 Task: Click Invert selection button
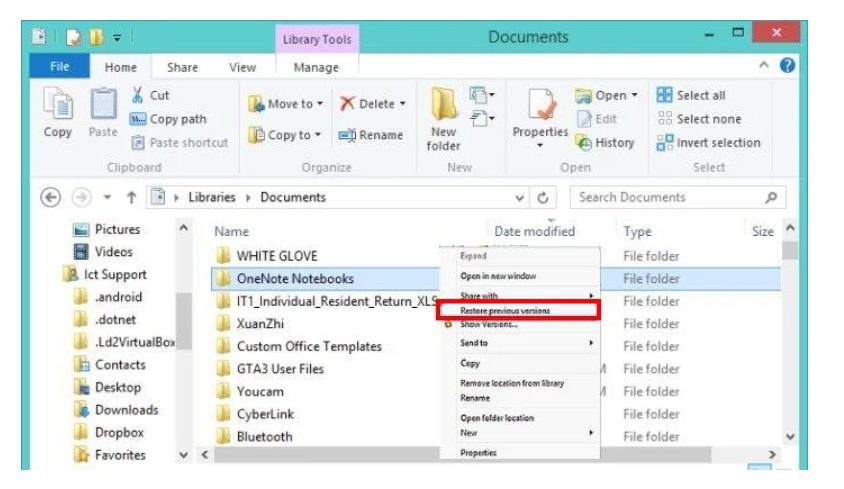pyautogui.click(x=708, y=143)
